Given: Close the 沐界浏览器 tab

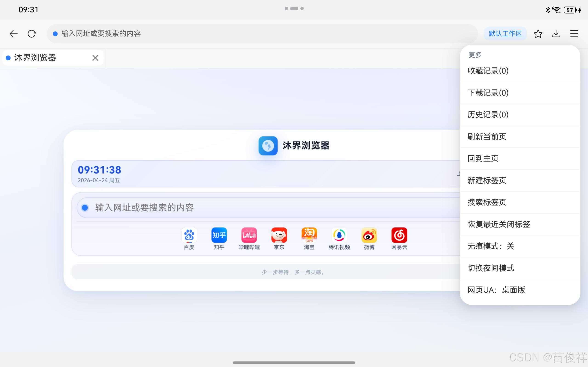Looking at the screenshot, I should [95, 58].
